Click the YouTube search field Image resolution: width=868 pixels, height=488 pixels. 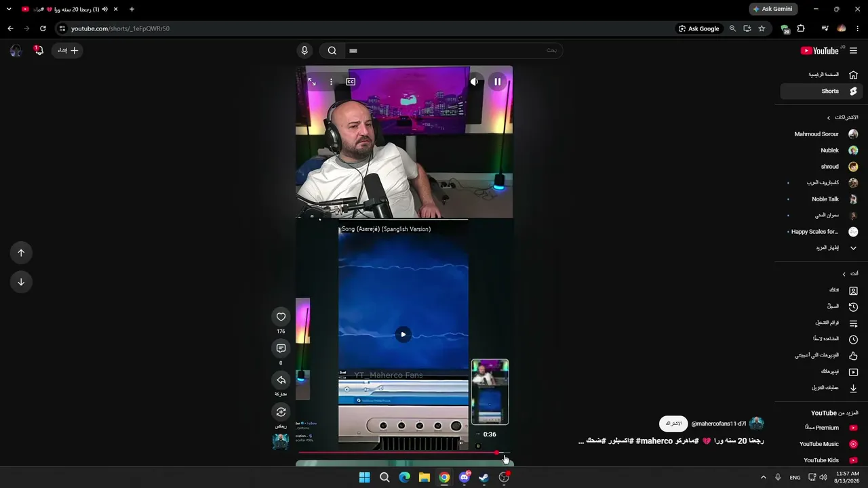(453, 50)
